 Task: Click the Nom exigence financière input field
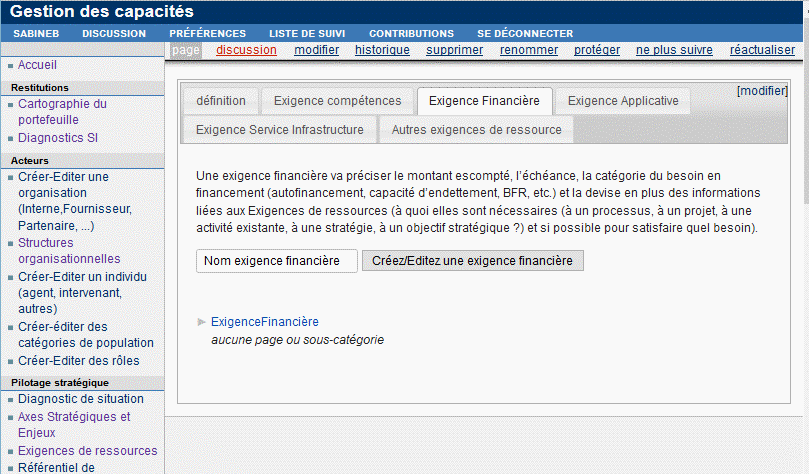[277, 261]
